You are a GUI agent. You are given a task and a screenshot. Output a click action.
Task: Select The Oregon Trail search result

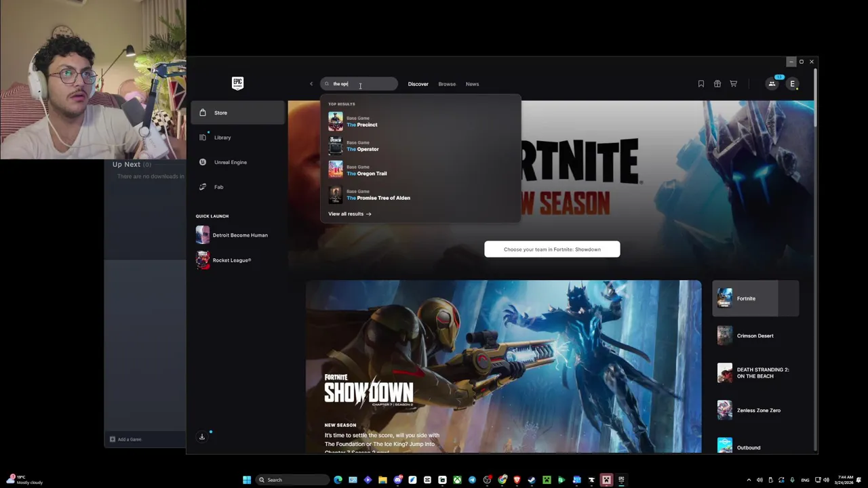(420, 170)
